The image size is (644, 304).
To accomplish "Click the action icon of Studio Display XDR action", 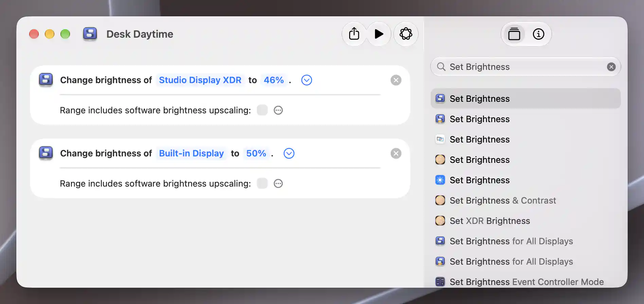I will point(46,80).
